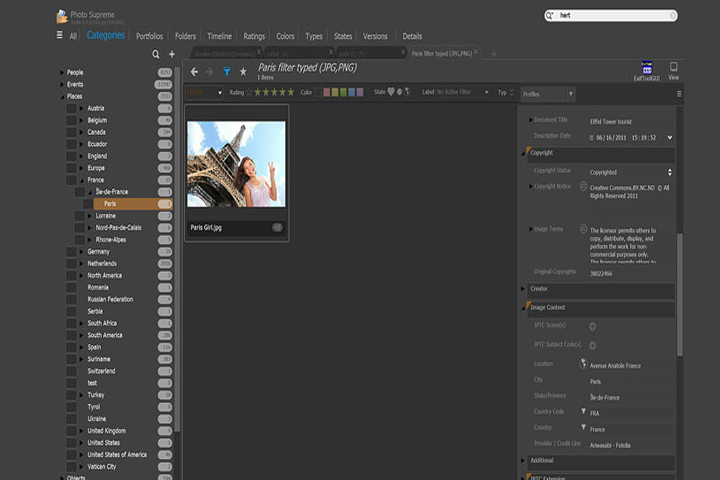720x480 pixels.
Task: Open a new tab with plus icon
Action: pyautogui.click(x=494, y=54)
